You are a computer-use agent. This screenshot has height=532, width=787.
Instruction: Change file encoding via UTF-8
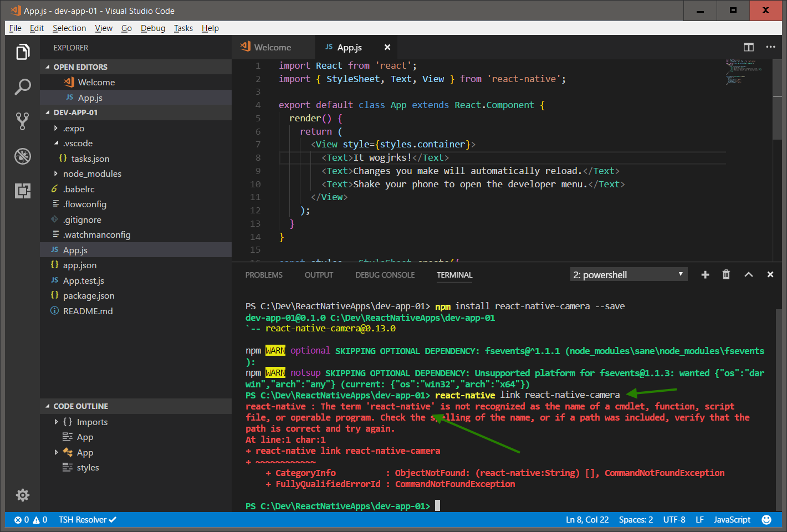[674, 520]
